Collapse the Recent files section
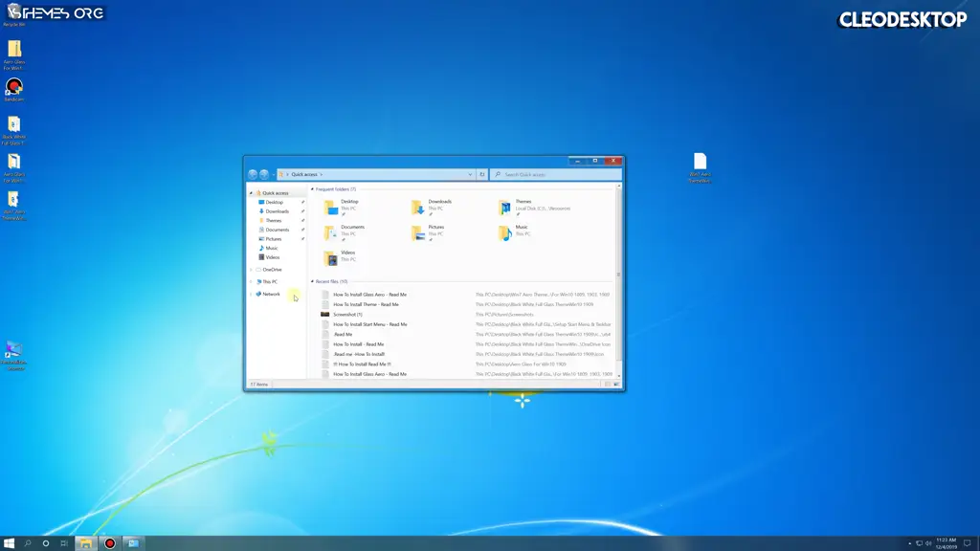 [x=314, y=281]
